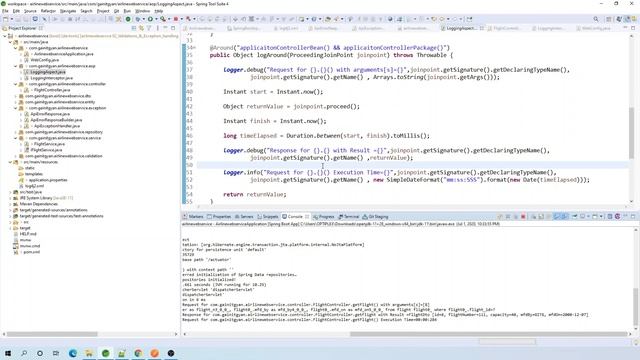The height and width of the screenshot is (360, 640).
Task: Select pom.xml in the tree
Action: pyautogui.click(x=31, y=252)
